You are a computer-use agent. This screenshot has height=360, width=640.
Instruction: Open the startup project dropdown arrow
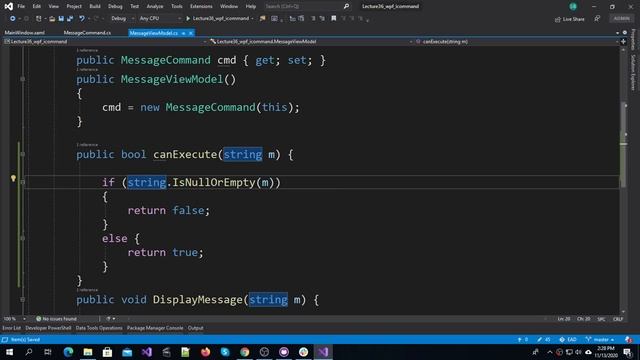[x=252, y=19]
